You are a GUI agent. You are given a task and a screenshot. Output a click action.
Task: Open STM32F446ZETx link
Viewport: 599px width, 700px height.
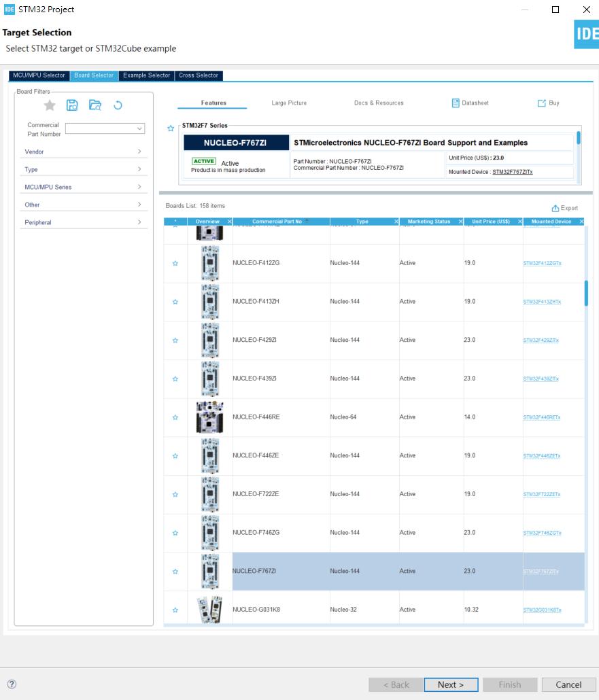tap(542, 456)
